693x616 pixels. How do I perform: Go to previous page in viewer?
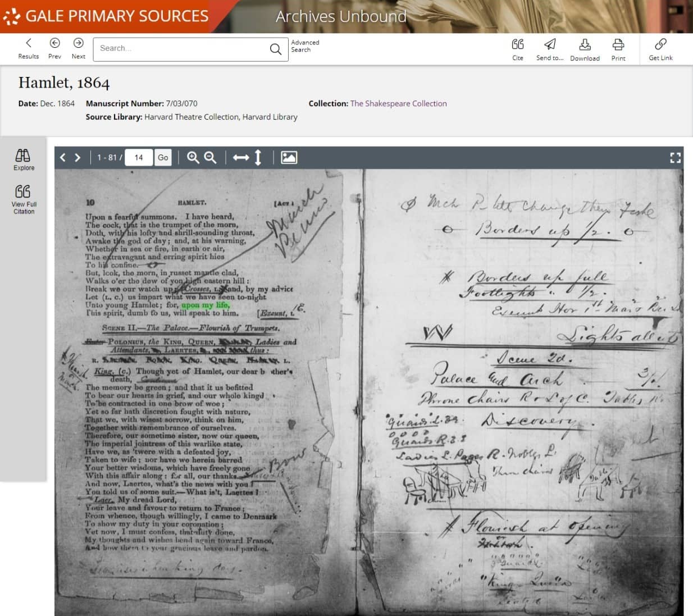point(63,158)
